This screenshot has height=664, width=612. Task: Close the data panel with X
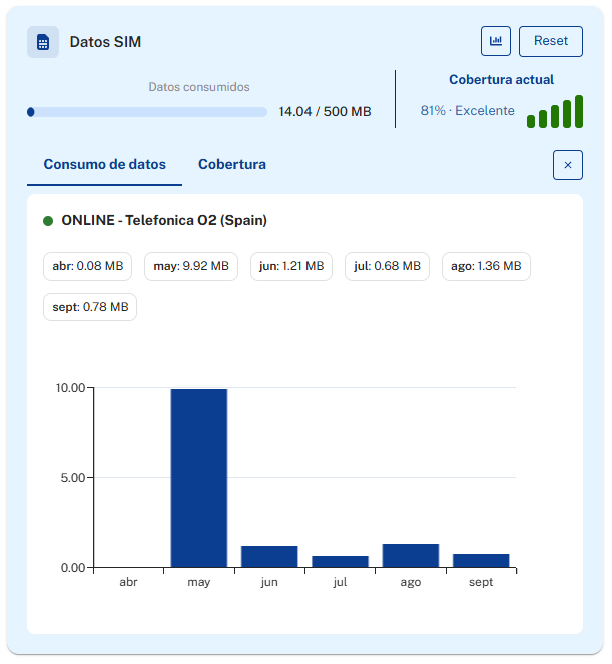568,165
